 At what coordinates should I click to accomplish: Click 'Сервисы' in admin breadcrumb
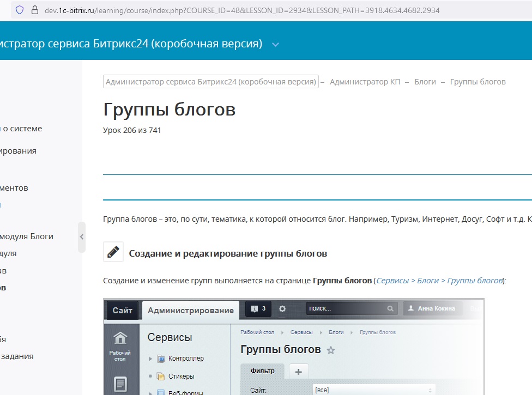tap(301, 332)
